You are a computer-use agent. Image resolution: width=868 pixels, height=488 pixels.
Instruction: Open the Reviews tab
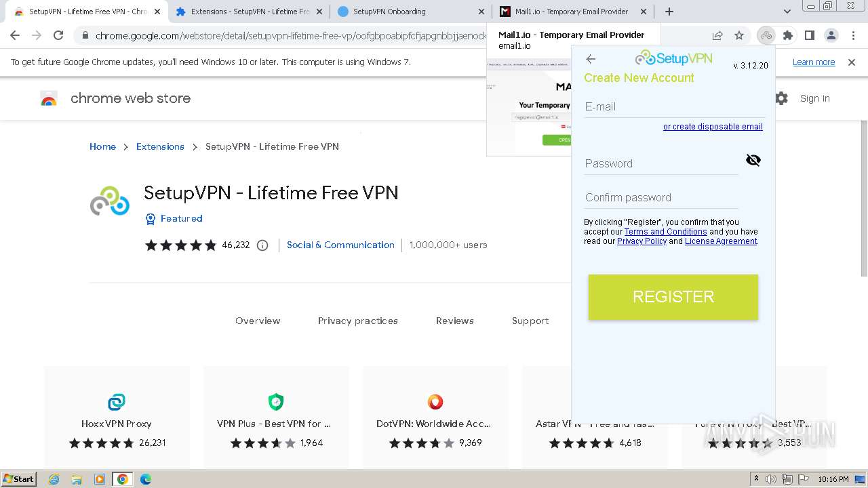point(454,321)
